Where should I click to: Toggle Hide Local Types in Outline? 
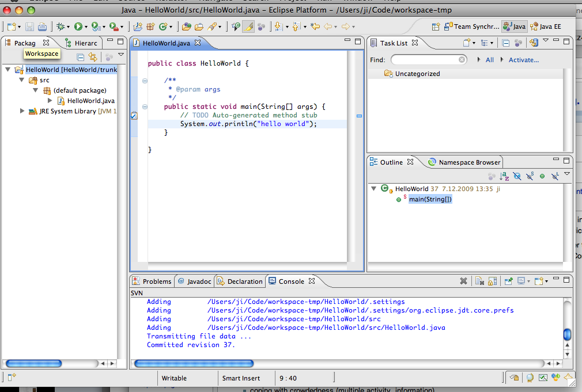click(555, 176)
